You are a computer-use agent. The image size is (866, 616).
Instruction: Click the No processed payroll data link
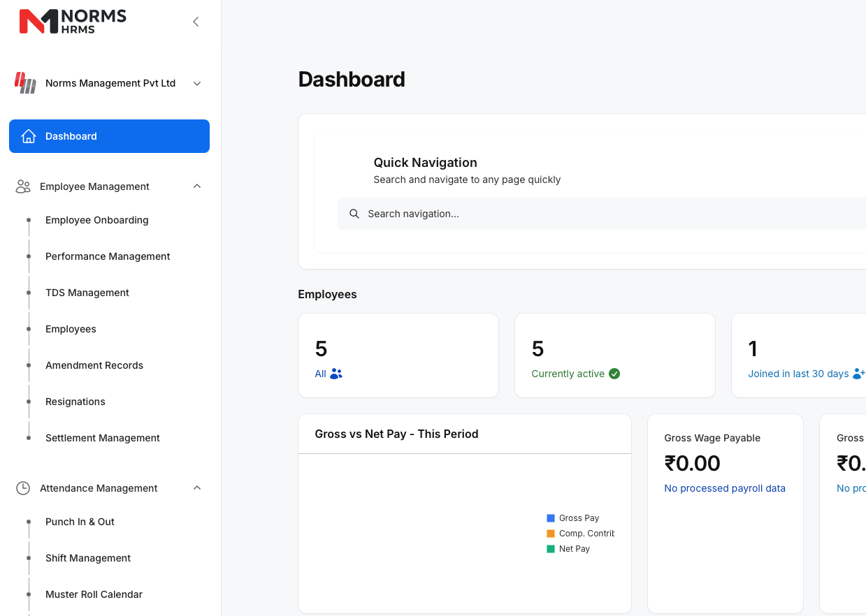click(725, 488)
